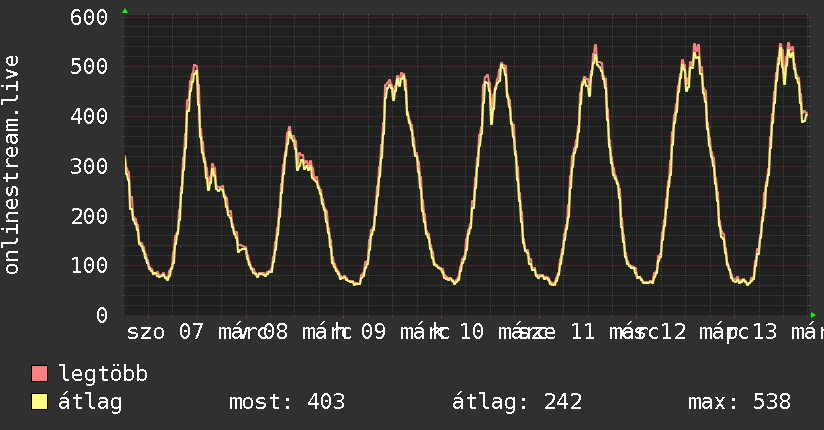
Task: Select the 07 date label on x-axis
Action: [190, 331]
